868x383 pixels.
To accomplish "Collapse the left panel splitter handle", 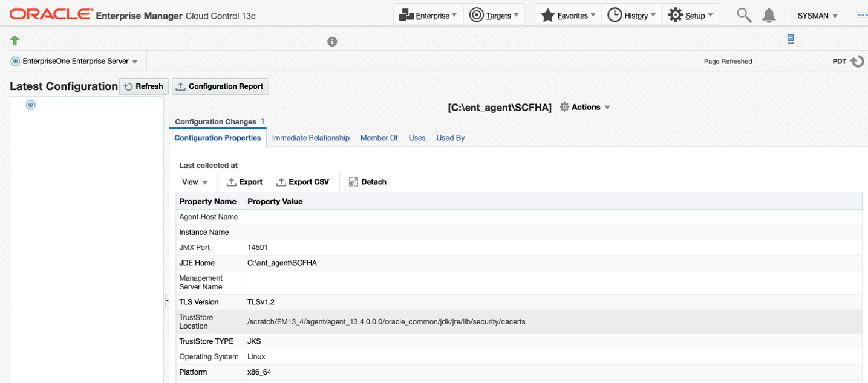I will (x=167, y=301).
